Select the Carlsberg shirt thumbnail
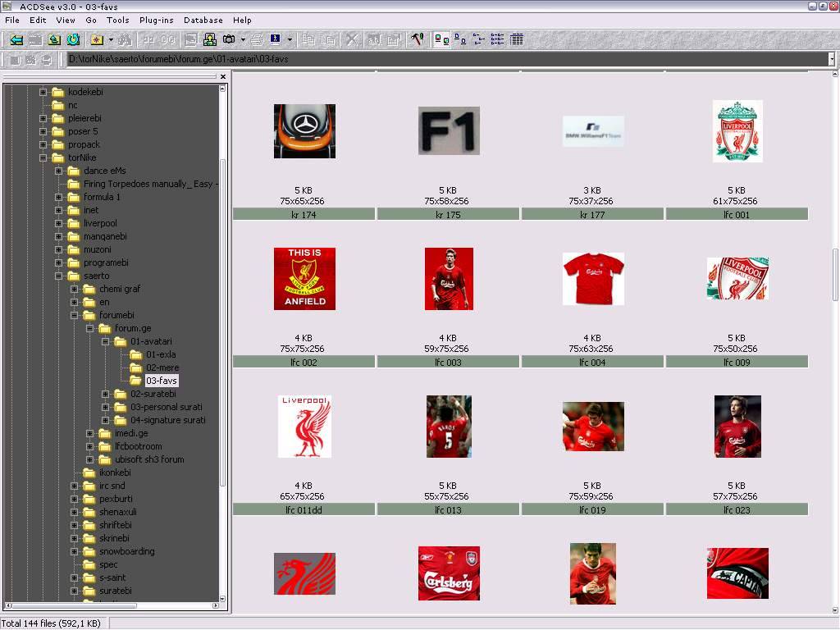 tap(449, 573)
